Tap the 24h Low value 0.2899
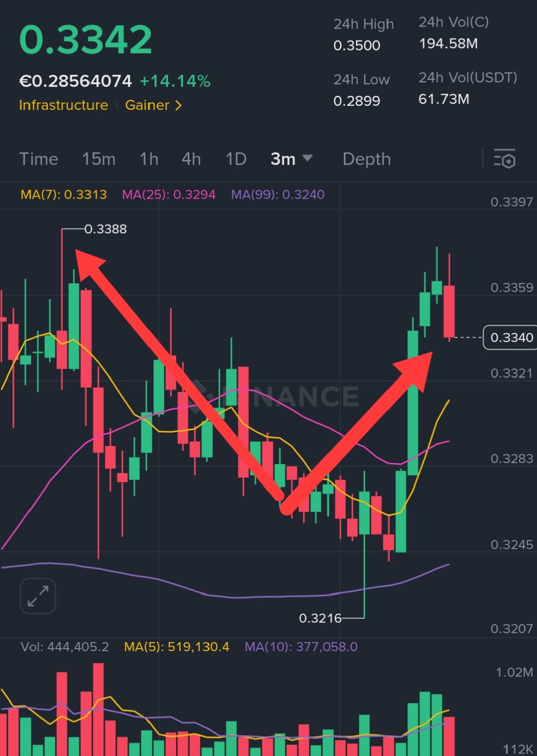This screenshot has height=756, width=537. (357, 101)
